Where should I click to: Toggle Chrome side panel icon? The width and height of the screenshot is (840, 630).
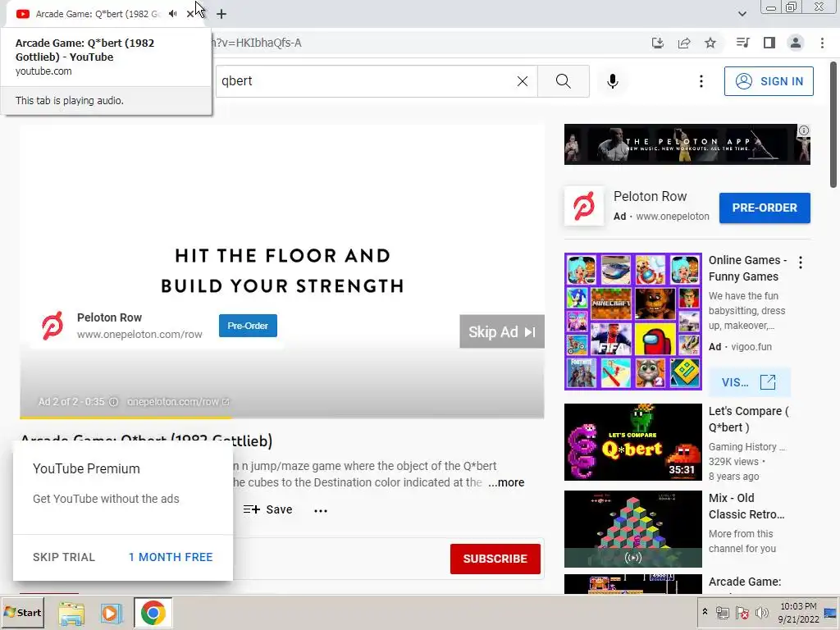pyautogui.click(x=769, y=43)
